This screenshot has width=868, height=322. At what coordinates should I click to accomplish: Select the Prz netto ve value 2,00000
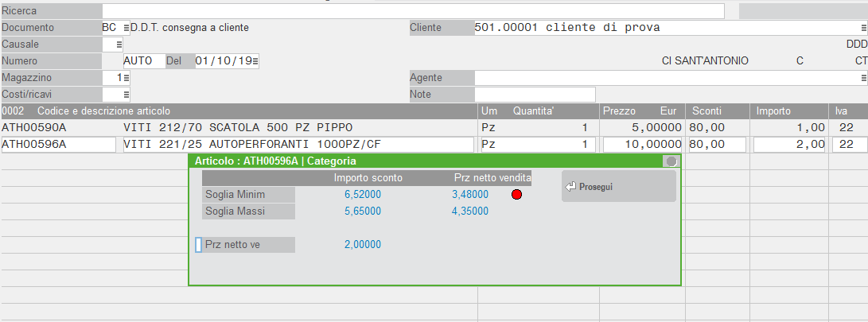tap(362, 245)
